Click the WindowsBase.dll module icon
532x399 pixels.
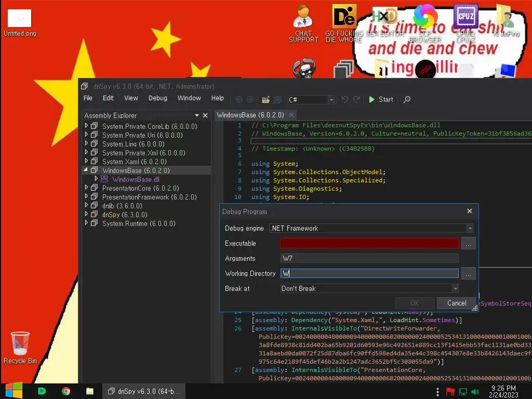(104, 179)
